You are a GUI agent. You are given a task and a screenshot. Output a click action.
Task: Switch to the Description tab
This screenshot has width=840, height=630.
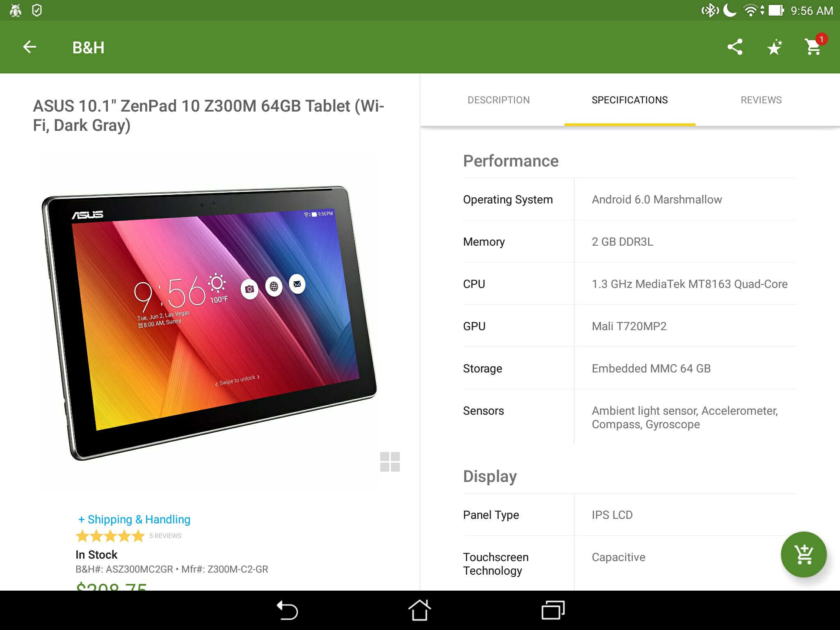(x=498, y=100)
